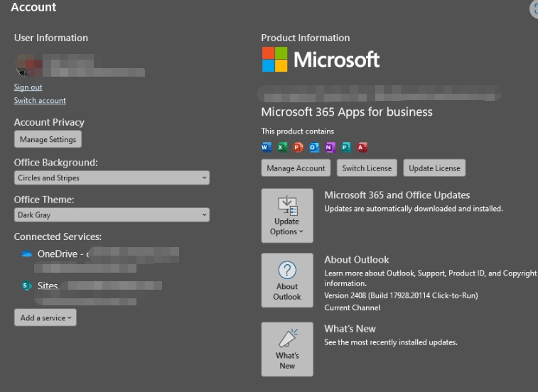Click the Sign out link
The image size is (538, 392).
pos(28,87)
